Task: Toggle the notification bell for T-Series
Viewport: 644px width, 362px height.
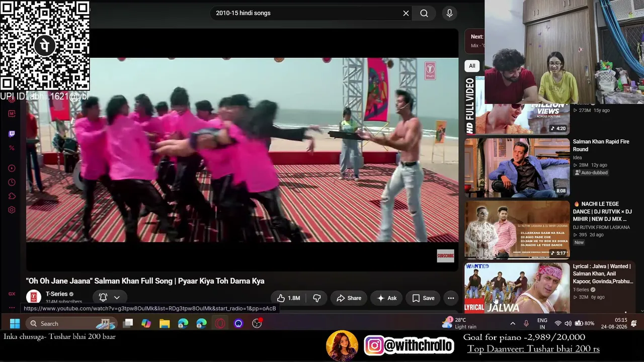Action: point(103,298)
